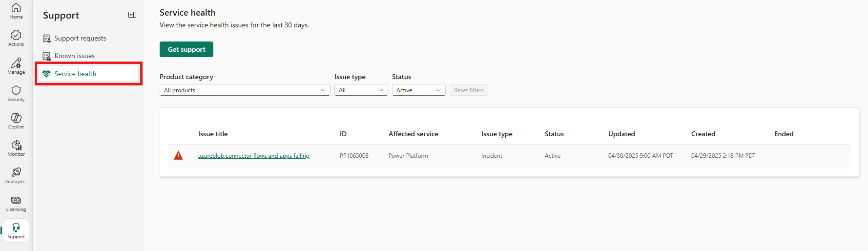
Task: Expand the Status Active dropdown
Action: pyautogui.click(x=419, y=90)
